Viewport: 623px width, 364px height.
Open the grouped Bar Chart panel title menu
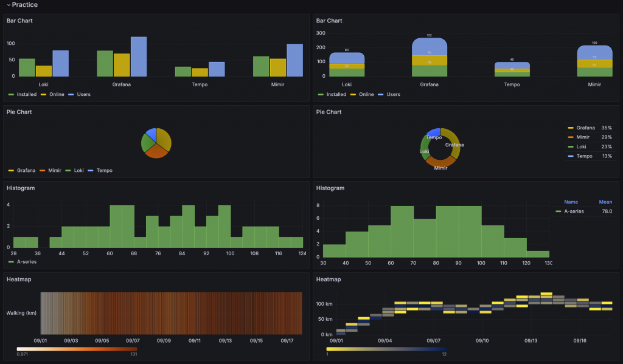click(x=19, y=21)
